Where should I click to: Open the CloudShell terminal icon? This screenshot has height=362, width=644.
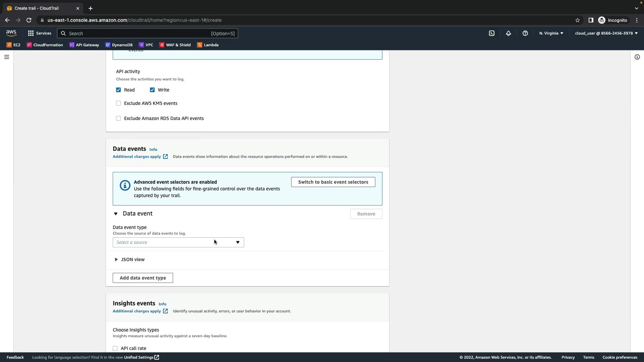click(x=492, y=33)
